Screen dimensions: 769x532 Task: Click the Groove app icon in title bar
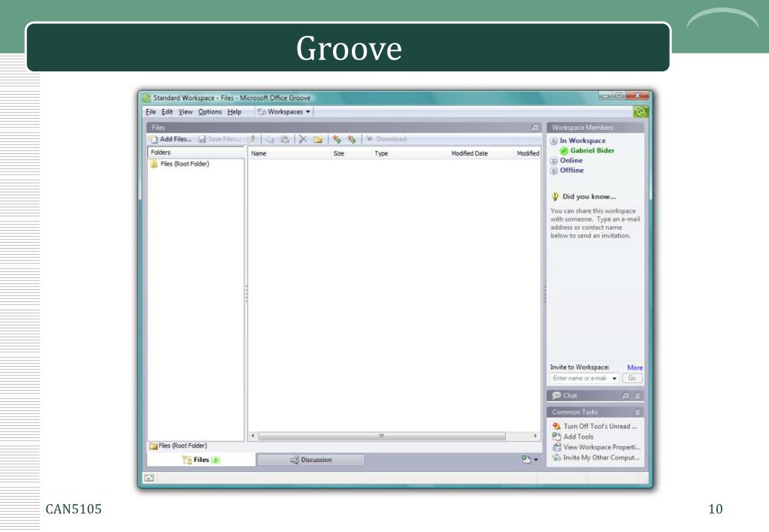click(x=147, y=98)
